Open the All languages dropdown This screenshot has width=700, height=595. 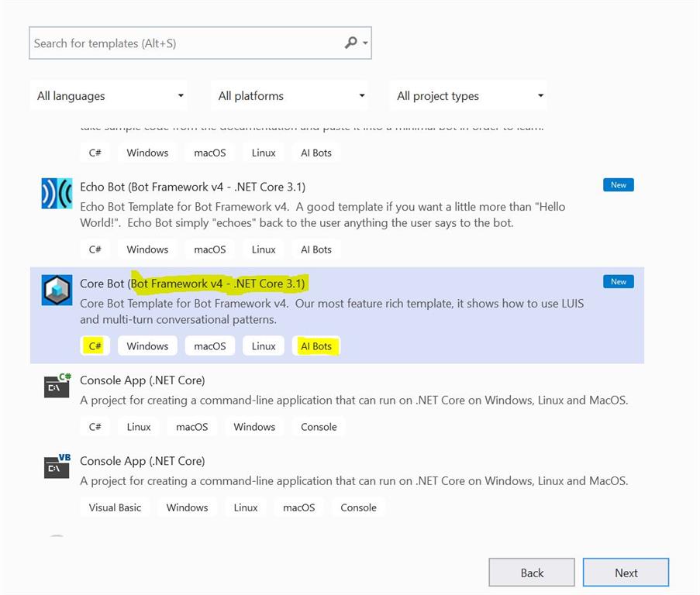coord(109,95)
